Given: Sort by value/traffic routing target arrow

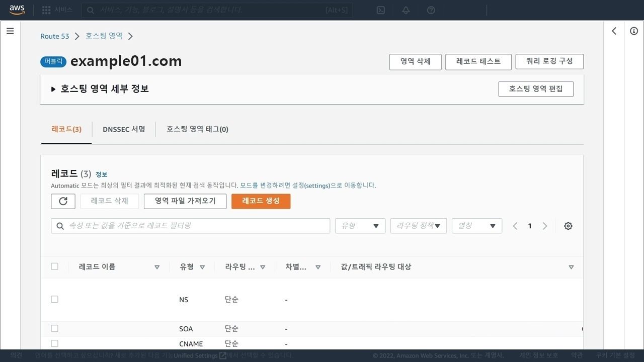Looking at the screenshot, I should click(571, 267).
